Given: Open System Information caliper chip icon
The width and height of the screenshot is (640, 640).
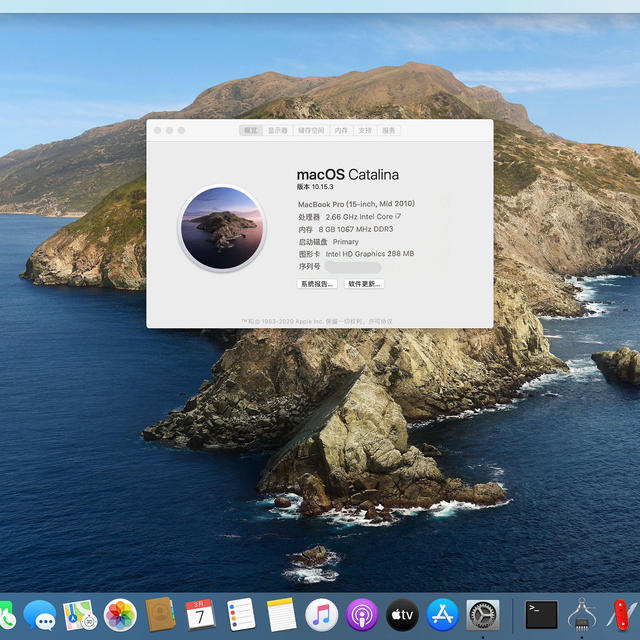Looking at the screenshot, I should (x=582, y=615).
